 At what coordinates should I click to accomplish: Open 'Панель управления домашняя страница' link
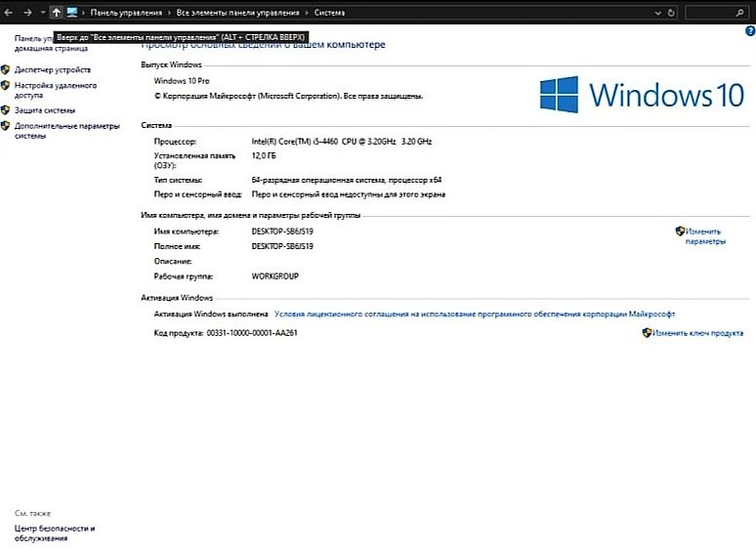(51, 43)
